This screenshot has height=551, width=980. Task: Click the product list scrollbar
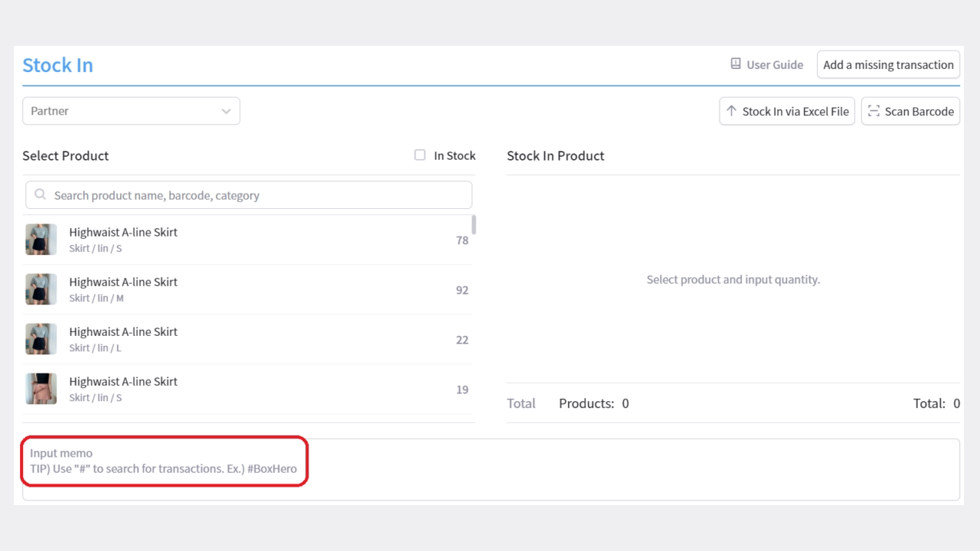[474, 224]
